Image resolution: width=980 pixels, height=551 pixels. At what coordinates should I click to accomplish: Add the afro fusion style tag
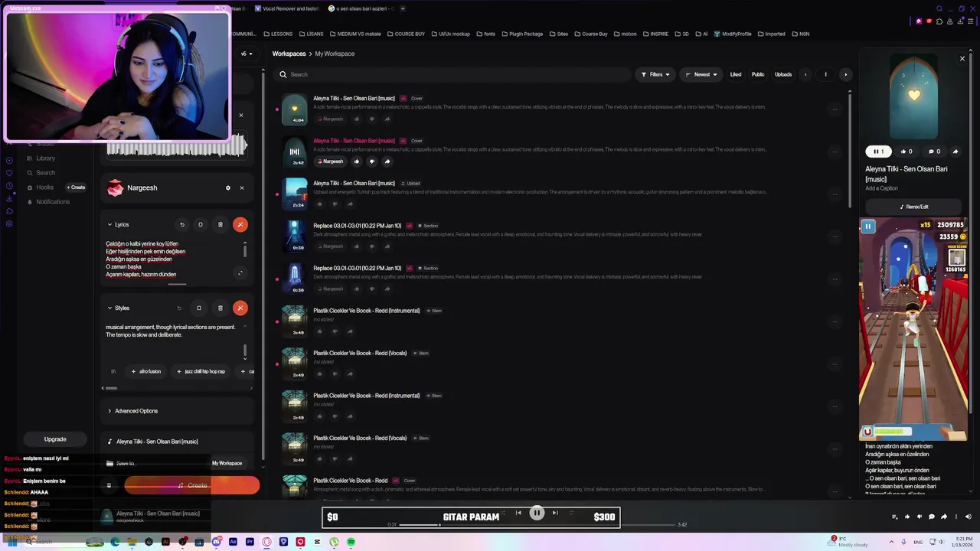145,371
